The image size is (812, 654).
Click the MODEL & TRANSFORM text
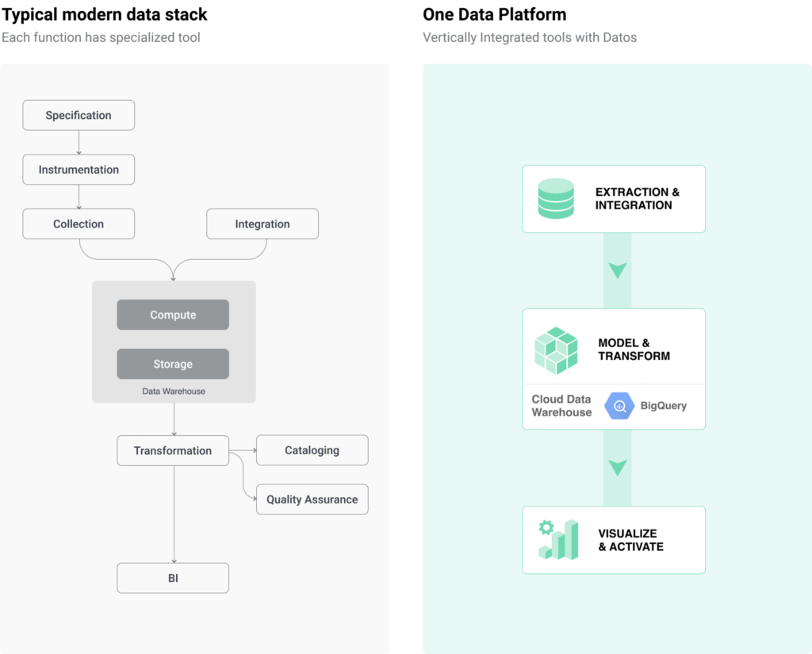(634, 350)
